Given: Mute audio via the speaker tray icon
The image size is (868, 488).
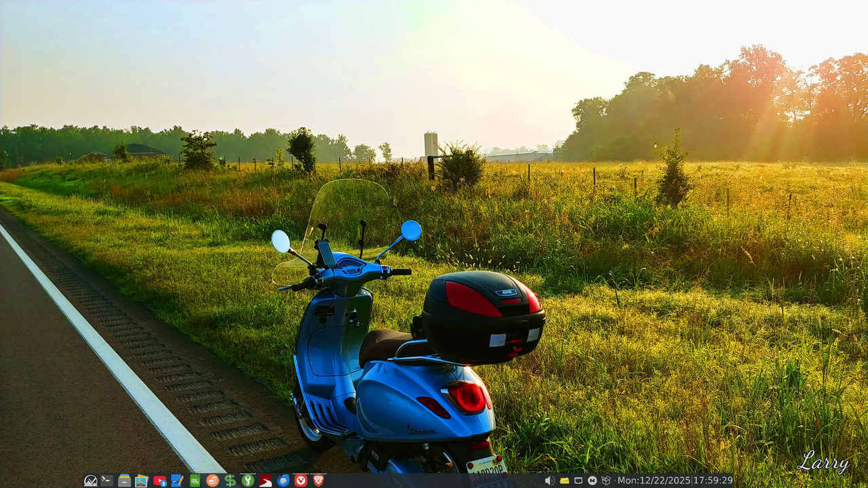Looking at the screenshot, I should pyautogui.click(x=551, y=480).
